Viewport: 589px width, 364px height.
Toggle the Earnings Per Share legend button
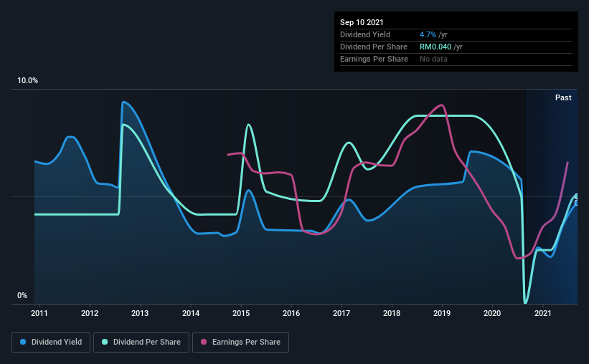(240, 343)
